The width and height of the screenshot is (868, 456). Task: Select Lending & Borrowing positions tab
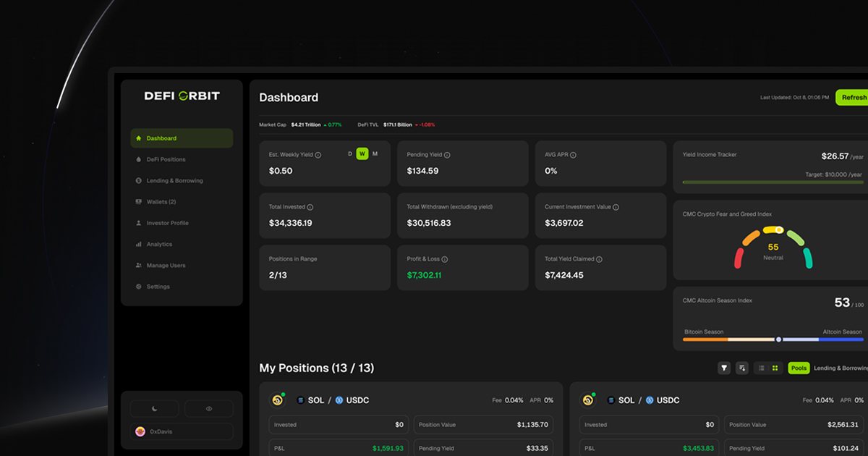click(x=841, y=368)
